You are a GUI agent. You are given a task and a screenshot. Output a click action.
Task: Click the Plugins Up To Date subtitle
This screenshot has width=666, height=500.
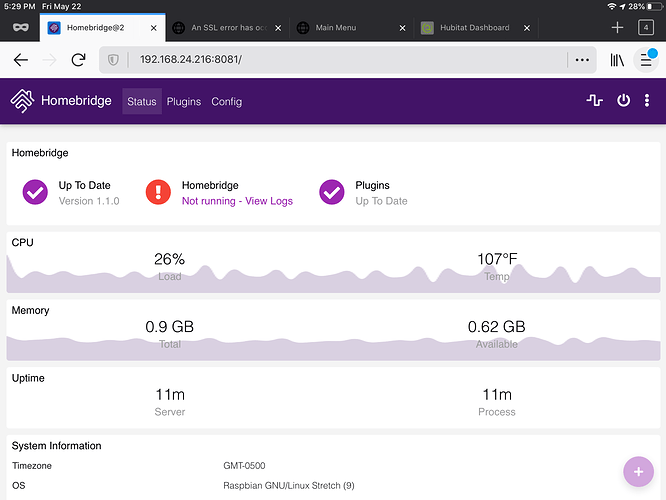point(381,201)
